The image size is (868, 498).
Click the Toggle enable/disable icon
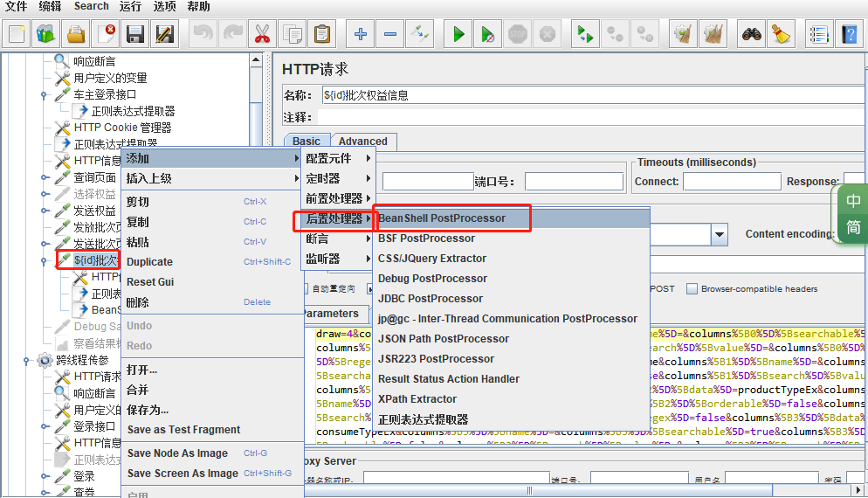click(420, 34)
